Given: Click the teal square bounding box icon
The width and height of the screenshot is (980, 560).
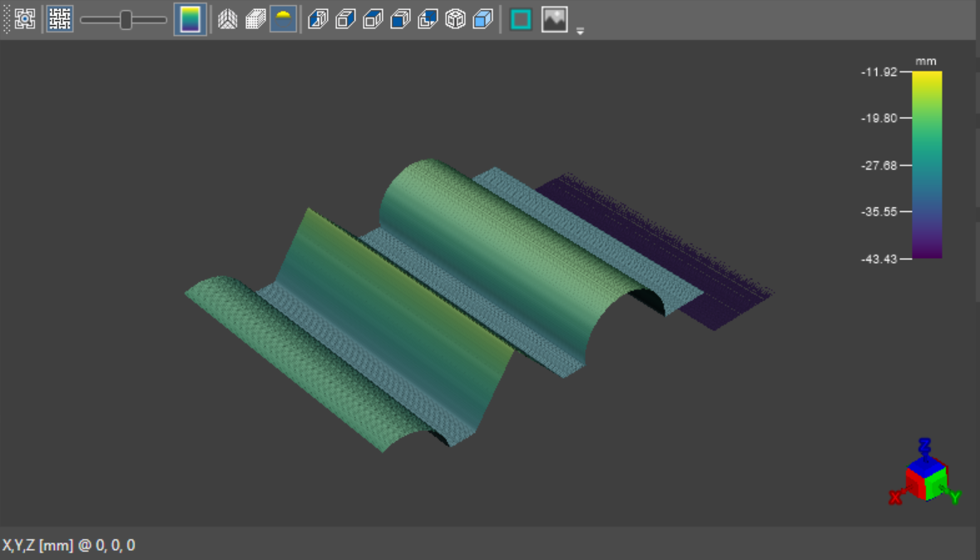Looking at the screenshot, I should (521, 19).
